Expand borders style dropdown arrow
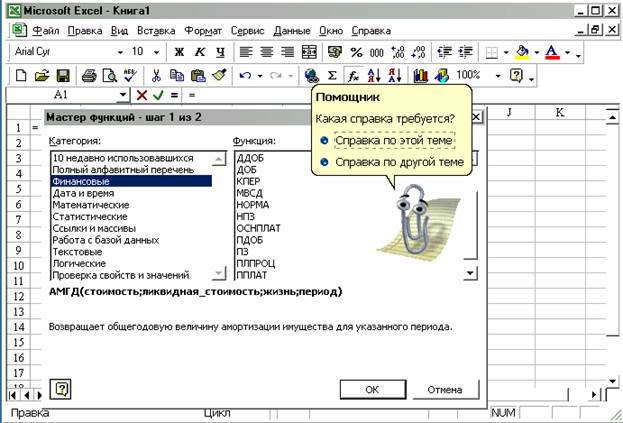Screen dimensions: 623x423 (x=506, y=52)
